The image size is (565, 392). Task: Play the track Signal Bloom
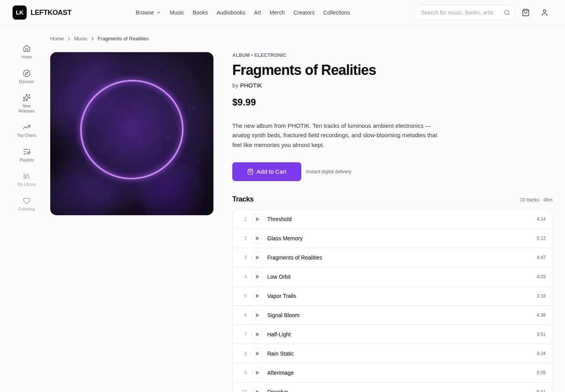[257, 315]
